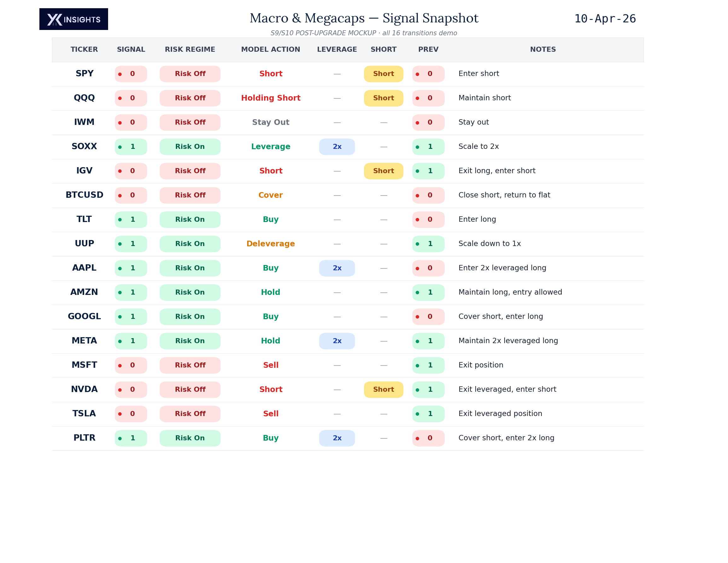Select the MODEL ACTION column header

click(x=270, y=50)
